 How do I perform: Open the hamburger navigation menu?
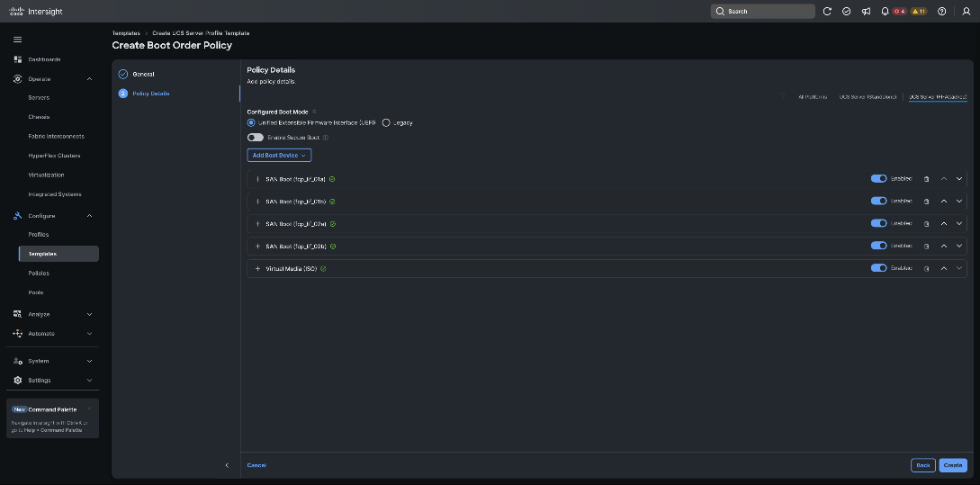coord(17,40)
